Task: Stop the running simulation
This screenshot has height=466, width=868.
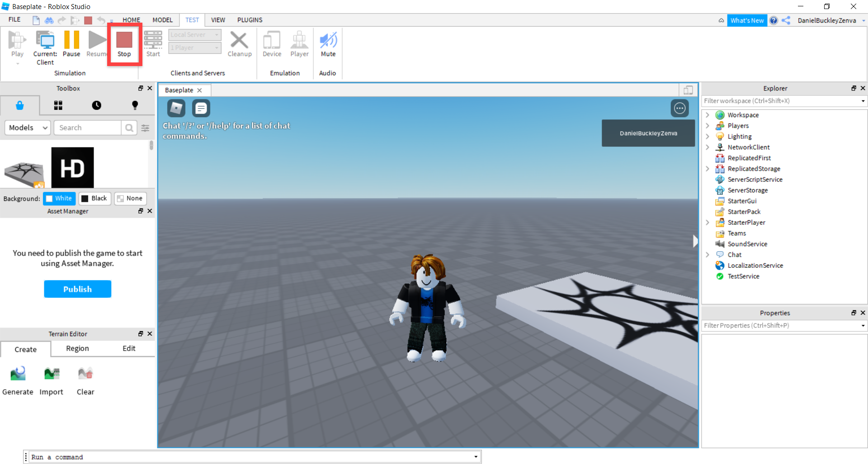Action: [x=124, y=44]
